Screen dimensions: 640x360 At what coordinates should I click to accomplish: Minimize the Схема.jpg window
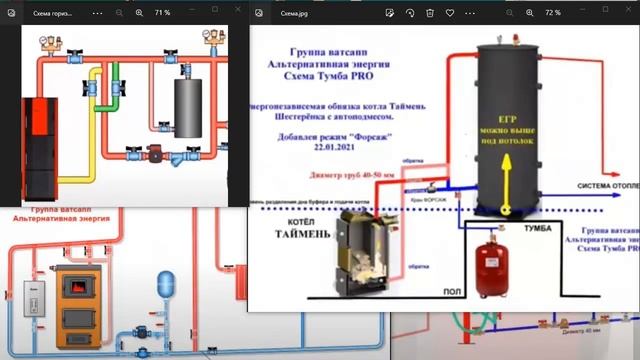582,9
